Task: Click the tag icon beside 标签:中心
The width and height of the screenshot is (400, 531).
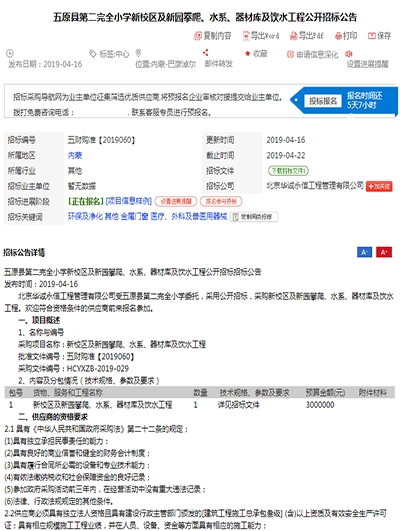Action: coord(92,54)
